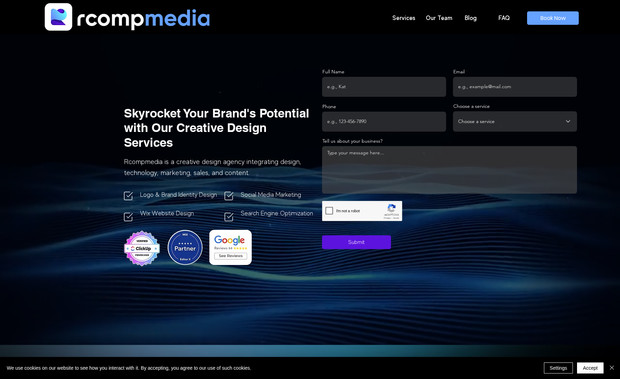Open the Our Team menu item
Viewport: 620px width, 379px height.
tap(439, 18)
